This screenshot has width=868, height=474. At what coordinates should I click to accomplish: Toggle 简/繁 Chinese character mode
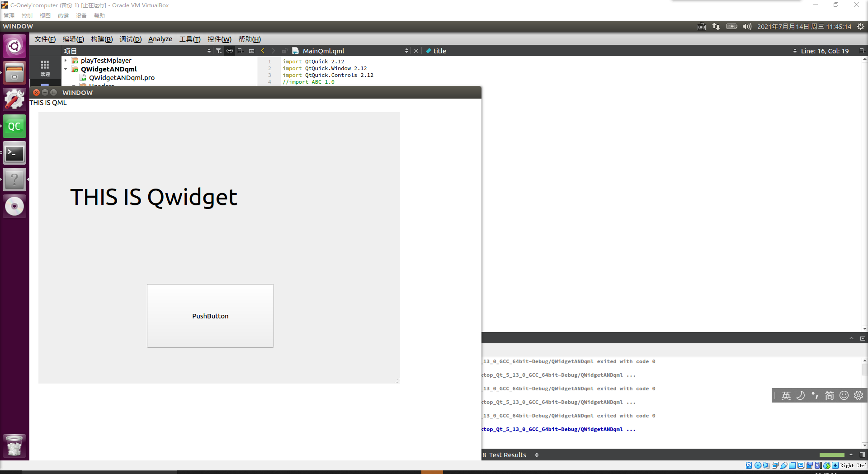[x=829, y=395]
